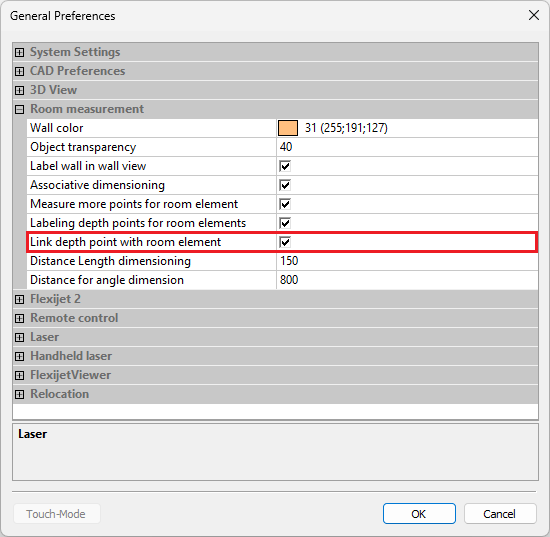This screenshot has height=537, width=550.
Task: Open the Wall color swatch picker
Action: [x=288, y=128]
